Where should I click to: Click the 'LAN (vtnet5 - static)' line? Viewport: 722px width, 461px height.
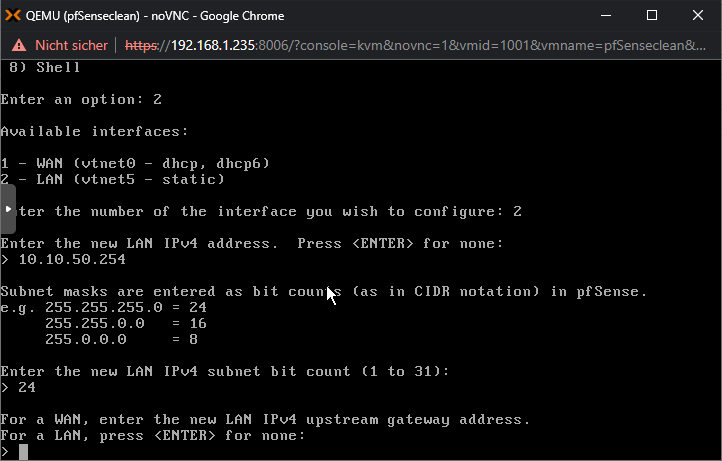click(x=113, y=179)
